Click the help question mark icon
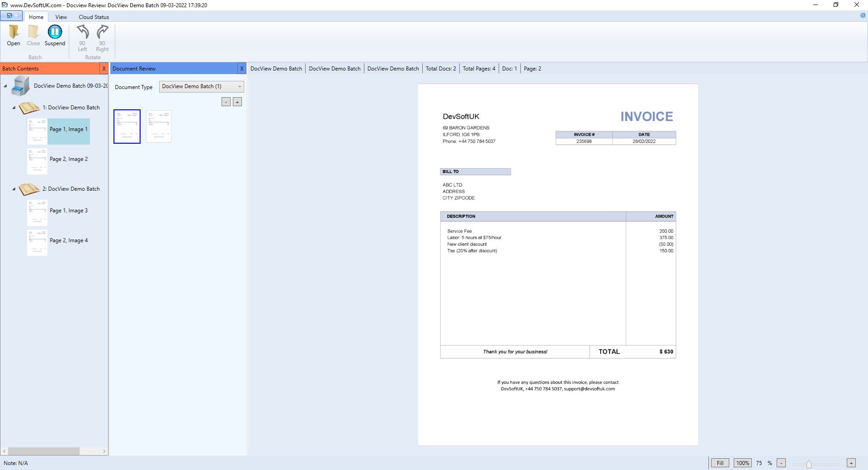The image size is (868, 470). 863,15
